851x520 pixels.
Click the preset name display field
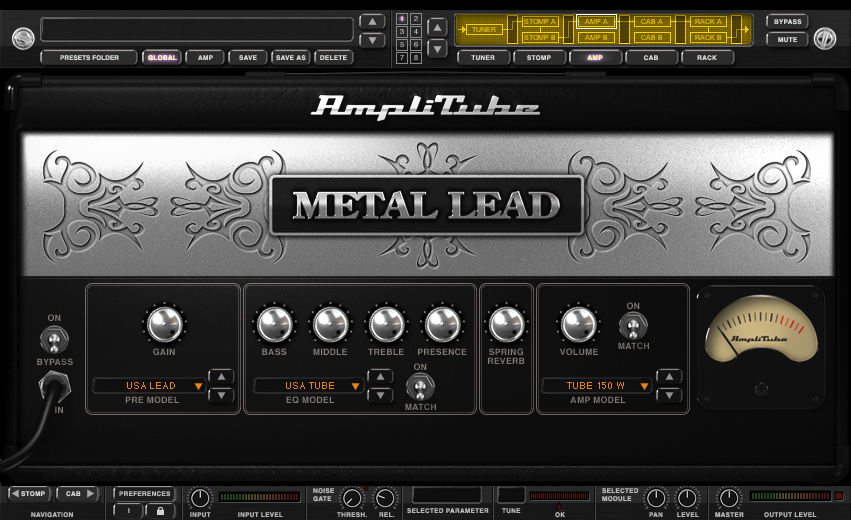click(x=197, y=29)
